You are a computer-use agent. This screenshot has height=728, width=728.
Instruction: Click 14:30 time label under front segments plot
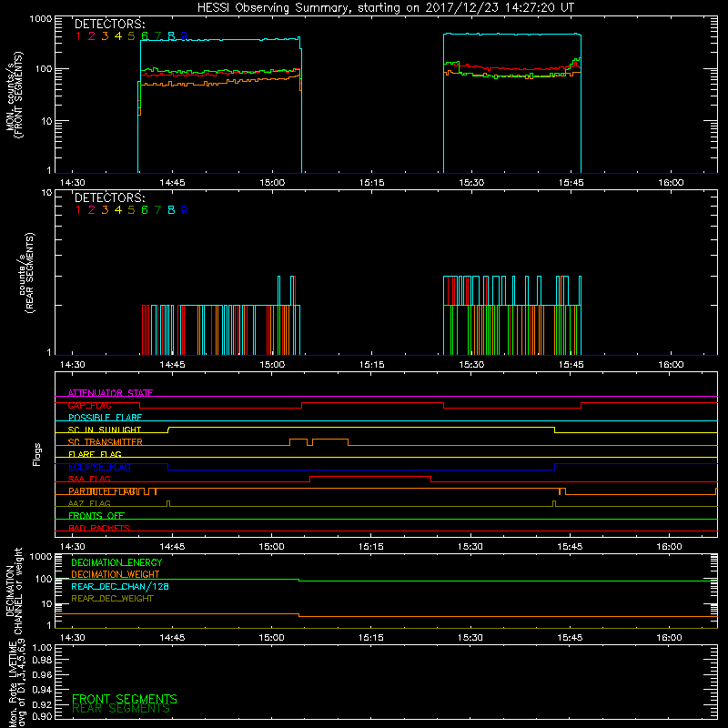pyautogui.click(x=73, y=183)
